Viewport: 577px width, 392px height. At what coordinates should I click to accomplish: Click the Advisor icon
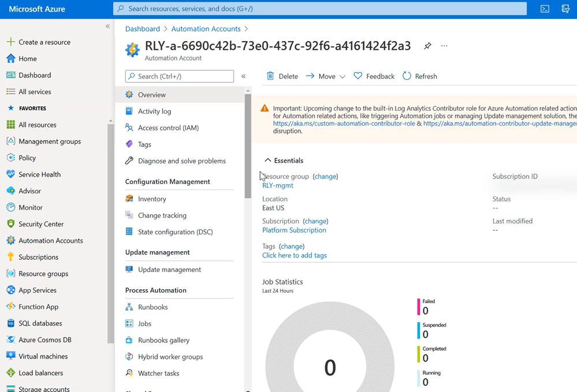click(10, 191)
